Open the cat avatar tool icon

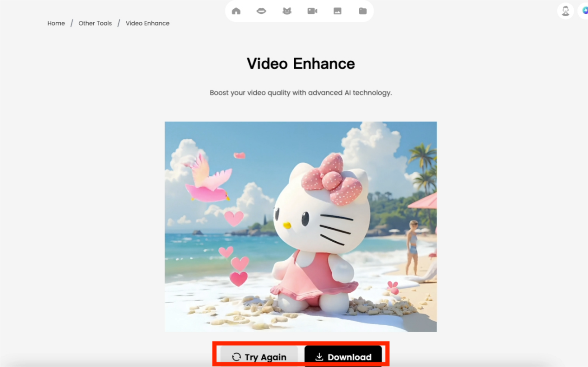click(x=287, y=11)
